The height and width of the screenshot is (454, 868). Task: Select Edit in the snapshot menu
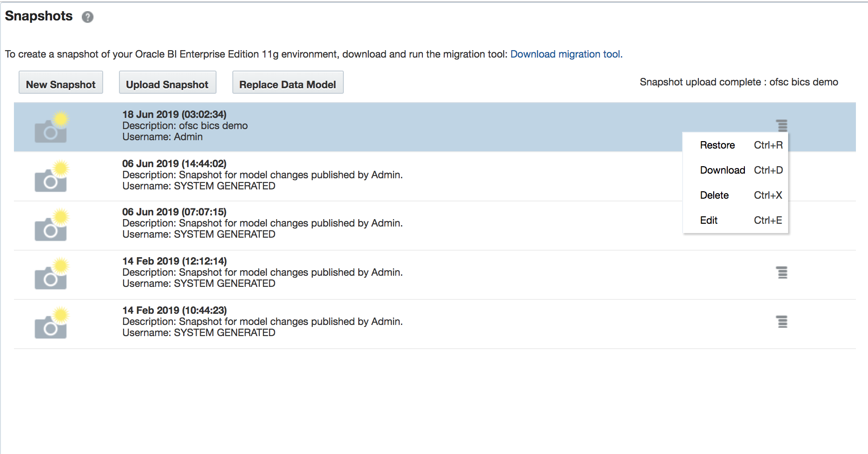coord(709,221)
